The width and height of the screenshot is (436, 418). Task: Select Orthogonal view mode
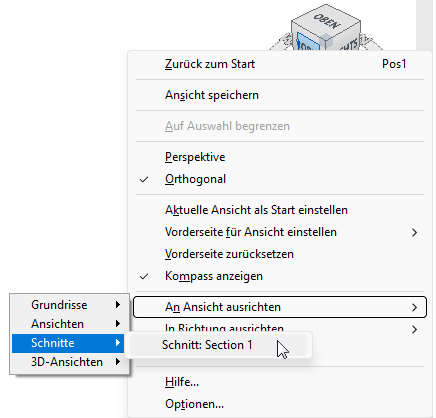tap(195, 179)
